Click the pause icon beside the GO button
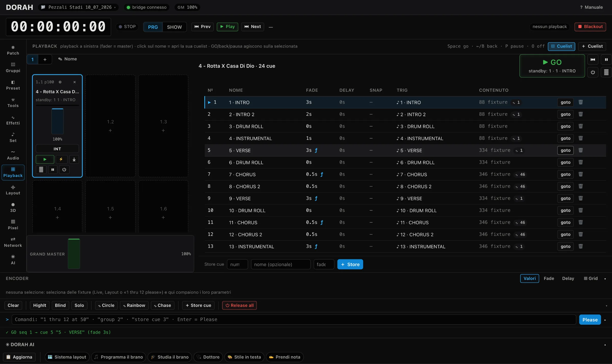 [606, 60]
